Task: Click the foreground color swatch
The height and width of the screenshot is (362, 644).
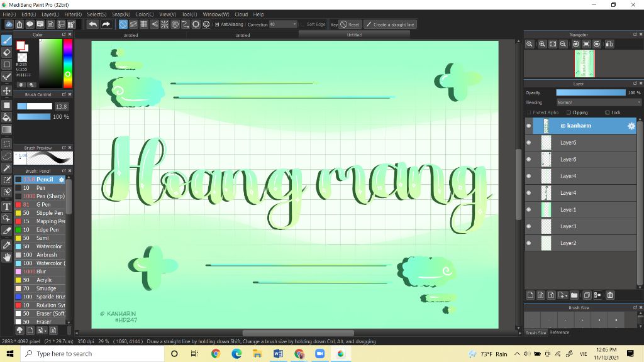Action: [x=20, y=45]
